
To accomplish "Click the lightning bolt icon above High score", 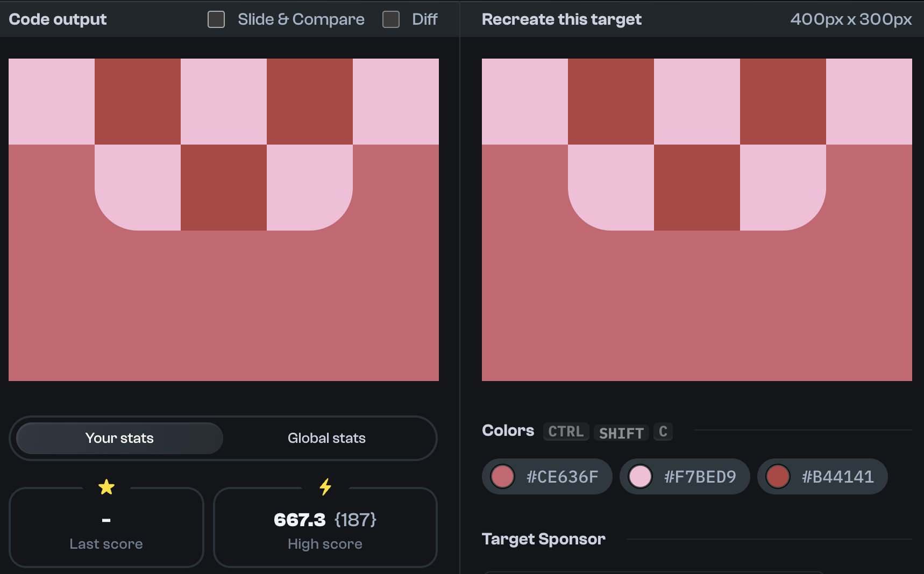I will click(325, 486).
